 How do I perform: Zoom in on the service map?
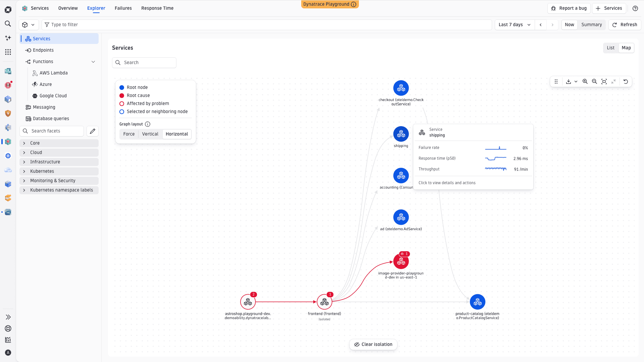point(585,82)
